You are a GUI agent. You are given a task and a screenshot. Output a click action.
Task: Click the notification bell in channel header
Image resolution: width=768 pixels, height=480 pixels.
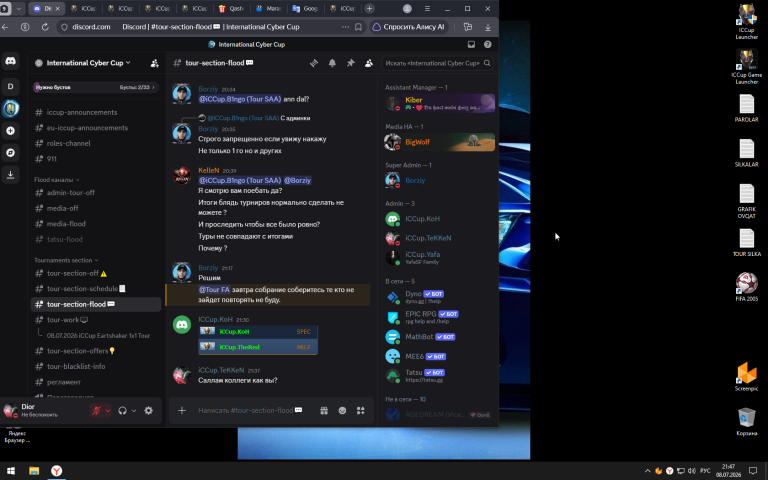[x=332, y=63]
